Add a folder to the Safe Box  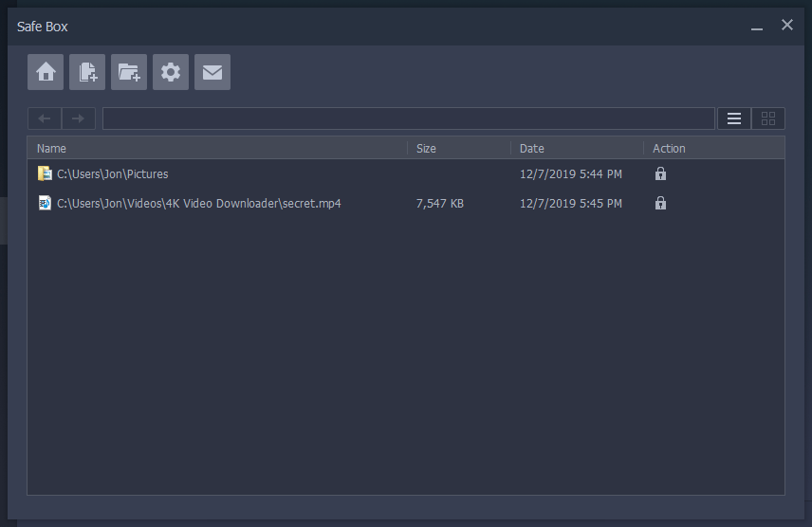(129, 72)
